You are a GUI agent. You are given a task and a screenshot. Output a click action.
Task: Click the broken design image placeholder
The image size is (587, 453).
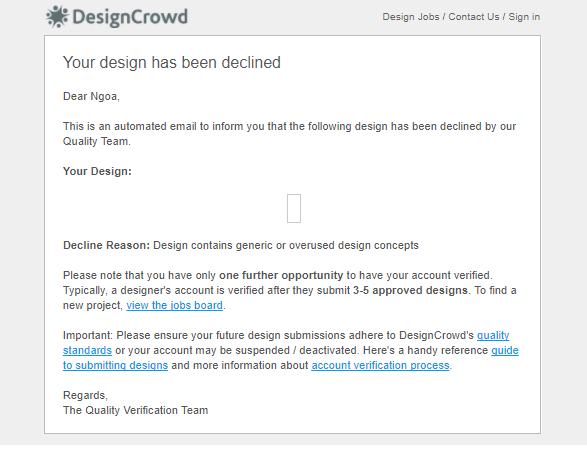pos(294,209)
